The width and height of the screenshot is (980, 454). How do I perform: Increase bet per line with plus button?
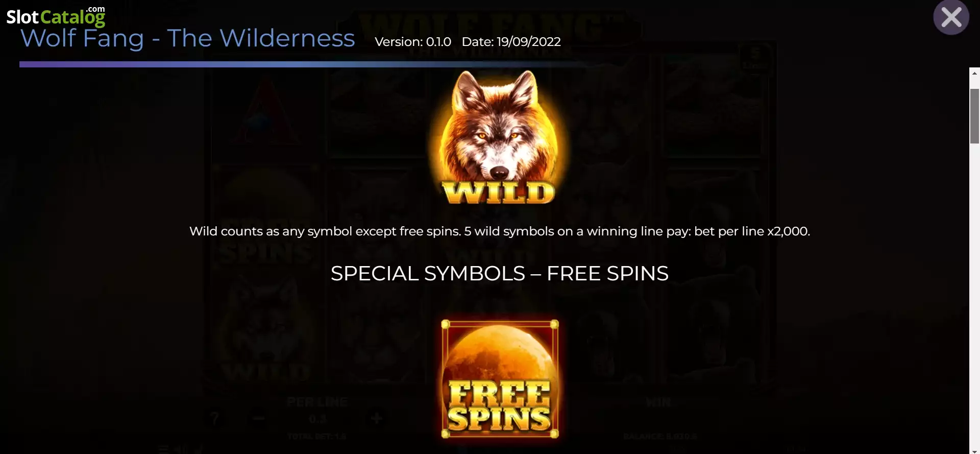coord(377,419)
